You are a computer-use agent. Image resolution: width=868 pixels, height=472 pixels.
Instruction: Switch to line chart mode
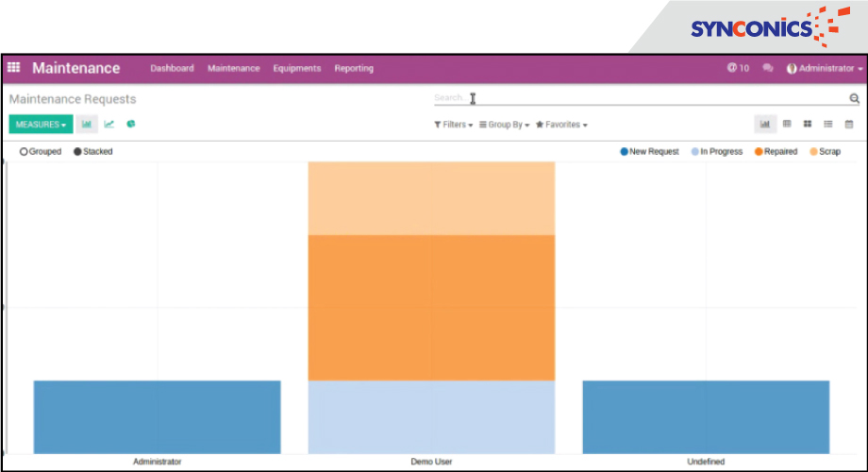tap(109, 124)
